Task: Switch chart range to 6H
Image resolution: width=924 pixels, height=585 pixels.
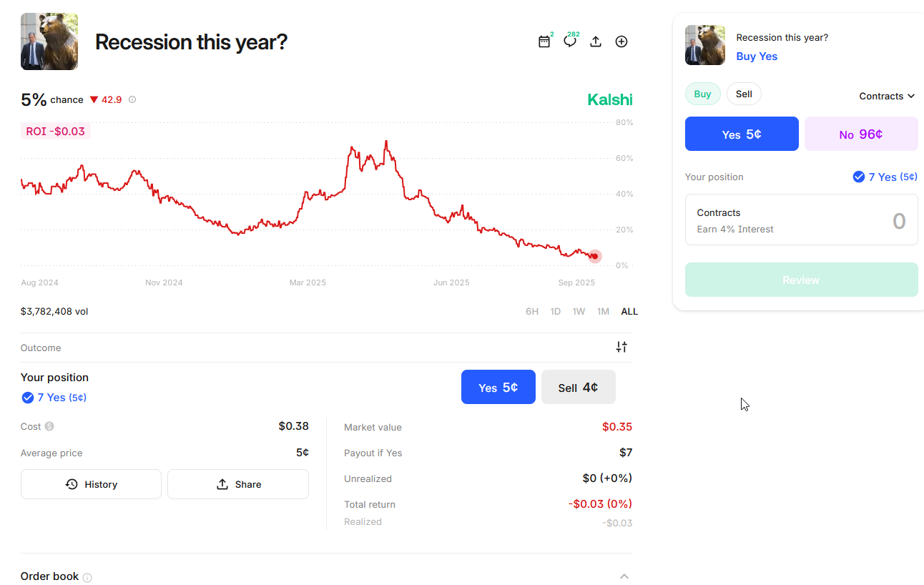Action: pyautogui.click(x=531, y=311)
